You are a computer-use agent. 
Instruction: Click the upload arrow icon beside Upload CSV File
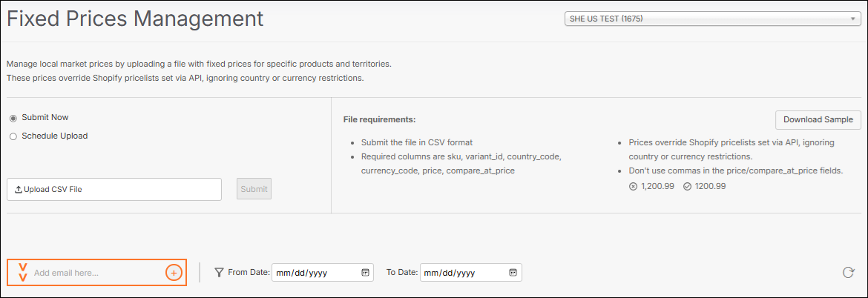tap(19, 189)
